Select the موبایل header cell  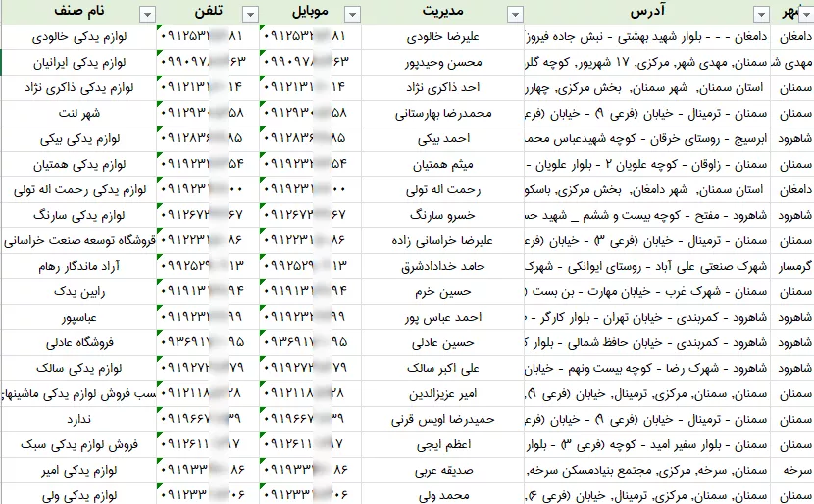click(x=311, y=12)
